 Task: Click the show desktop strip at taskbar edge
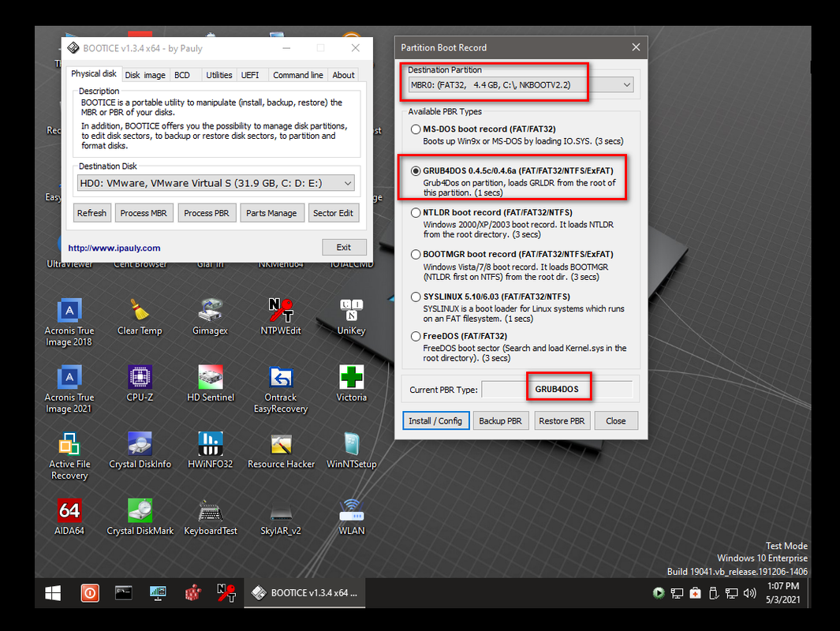[x=808, y=593]
